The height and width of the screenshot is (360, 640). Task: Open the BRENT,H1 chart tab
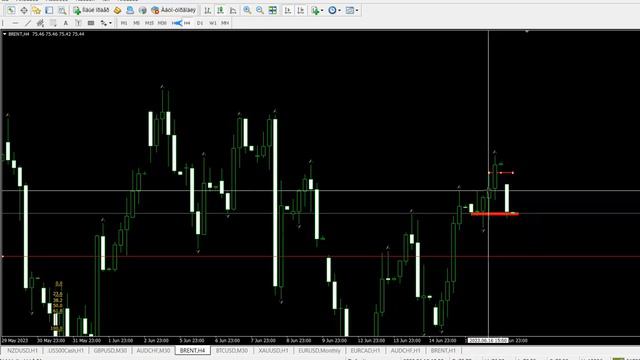[x=443, y=351]
